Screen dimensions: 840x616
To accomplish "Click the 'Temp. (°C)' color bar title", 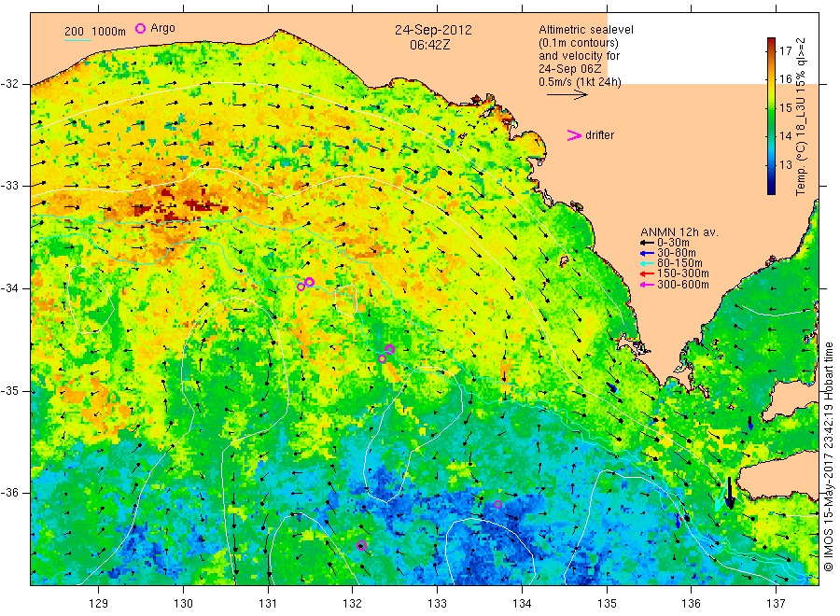I will click(801, 171).
